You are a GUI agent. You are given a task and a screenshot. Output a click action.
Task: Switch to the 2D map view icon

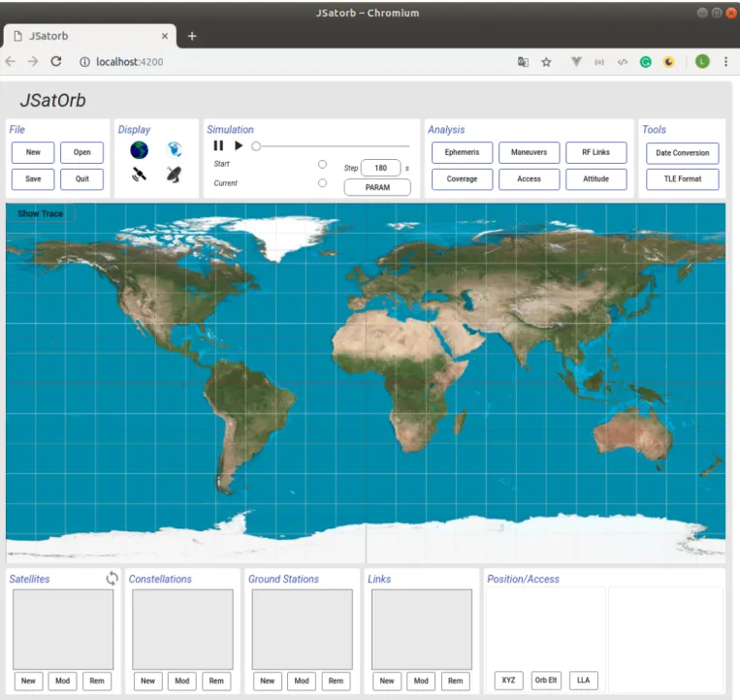click(175, 149)
